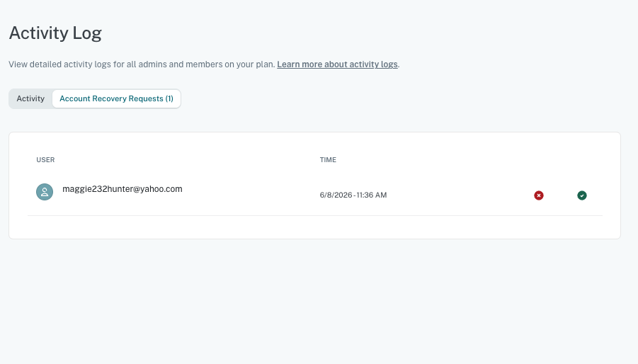Image resolution: width=638 pixels, height=364 pixels.
Task: Select the 6/8/2026 date in the row
Action: [336, 195]
